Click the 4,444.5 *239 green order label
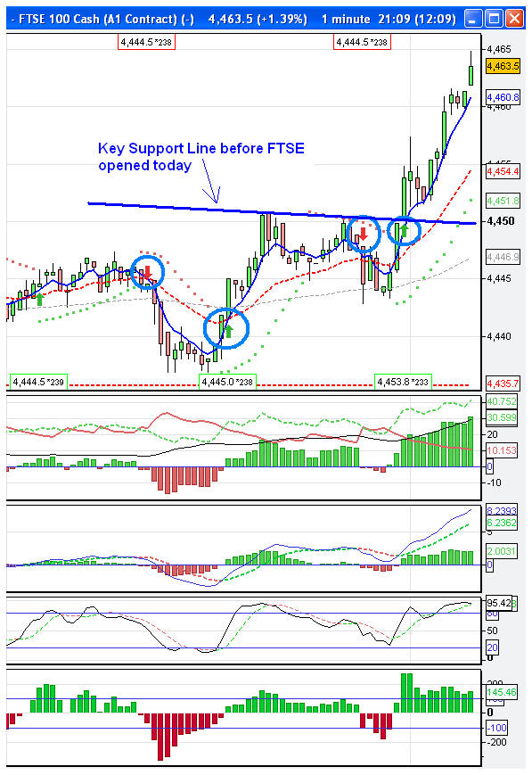Viewport: 532px width, 775px height. 38,382
